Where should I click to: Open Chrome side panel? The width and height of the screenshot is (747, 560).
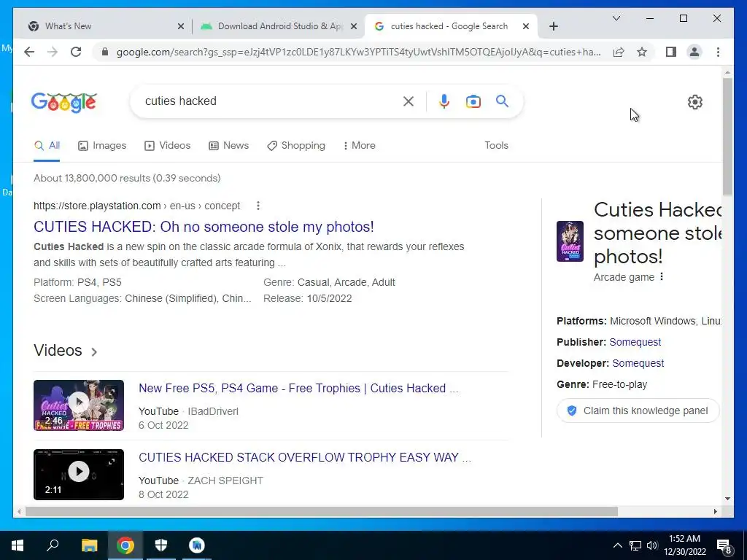671,52
